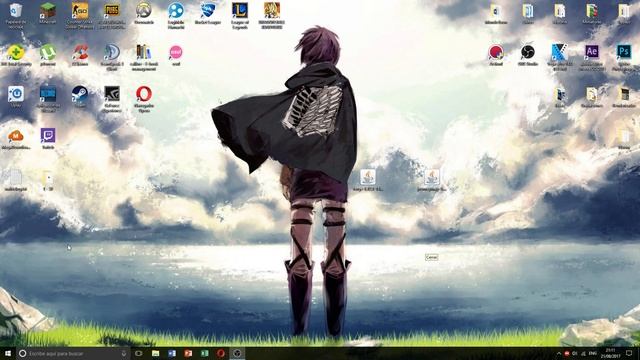Click the Cortana search box
The image size is (640, 360).
click(x=73, y=353)
